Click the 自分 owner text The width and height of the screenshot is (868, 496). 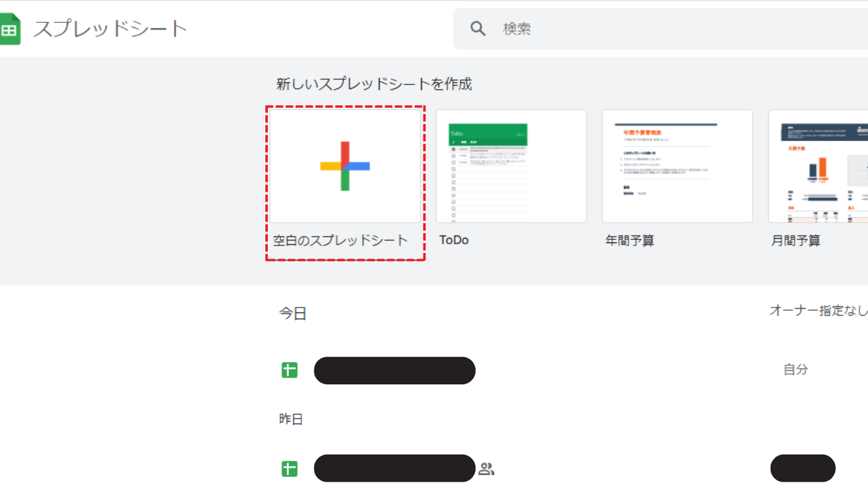(796, 370)
